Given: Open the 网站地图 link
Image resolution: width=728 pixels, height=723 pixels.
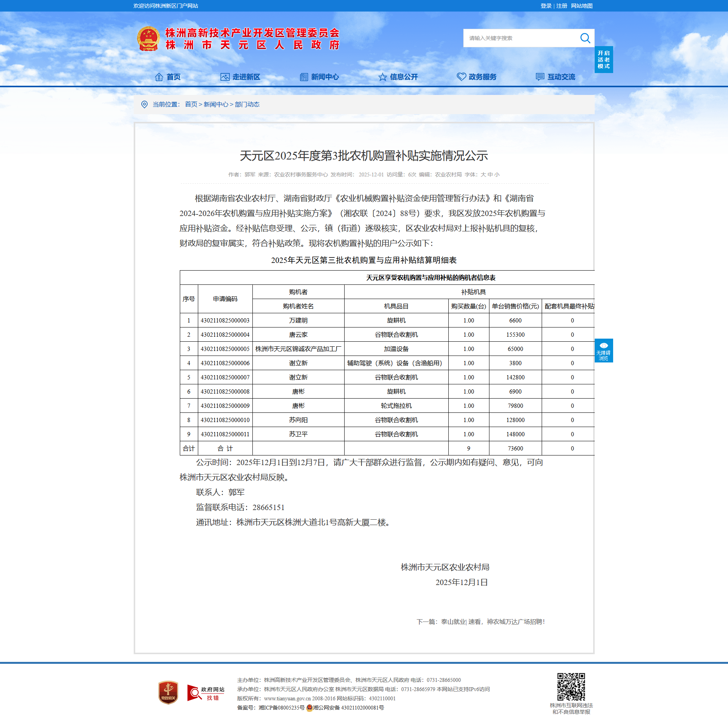Looking at the screenshot, I should [x=582, y=6].
